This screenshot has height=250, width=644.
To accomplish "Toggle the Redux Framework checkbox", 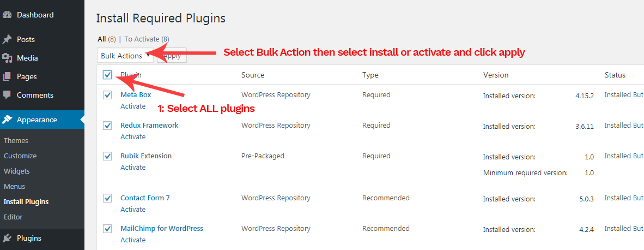I will click(x=108, y=126).
